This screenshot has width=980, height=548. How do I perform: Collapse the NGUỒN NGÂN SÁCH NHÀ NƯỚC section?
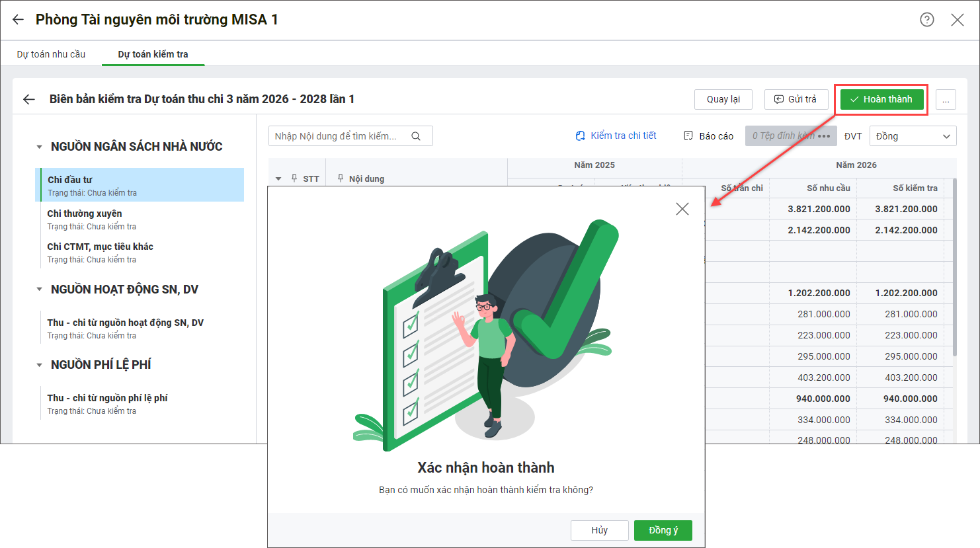[40, 147]
